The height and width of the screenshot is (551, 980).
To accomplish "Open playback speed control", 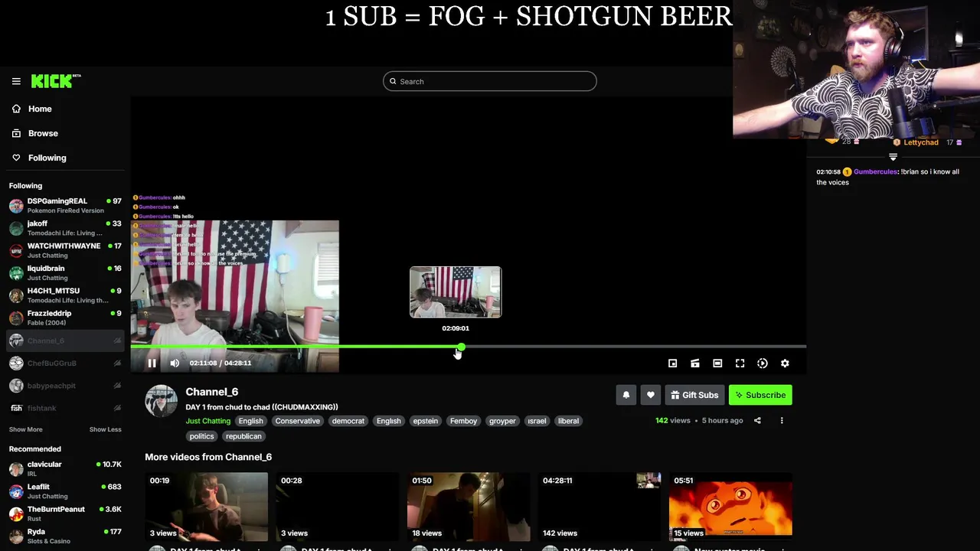I will pos(763,364).
